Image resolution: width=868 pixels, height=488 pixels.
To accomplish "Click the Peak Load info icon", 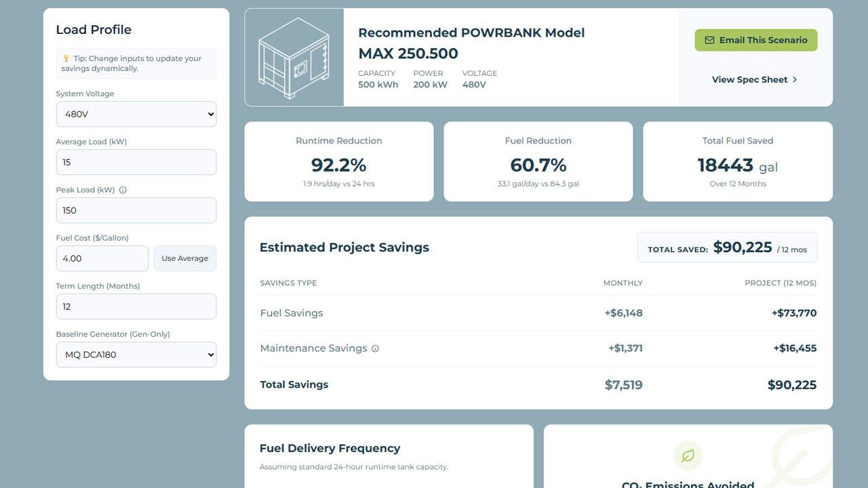I will [123, 190].
